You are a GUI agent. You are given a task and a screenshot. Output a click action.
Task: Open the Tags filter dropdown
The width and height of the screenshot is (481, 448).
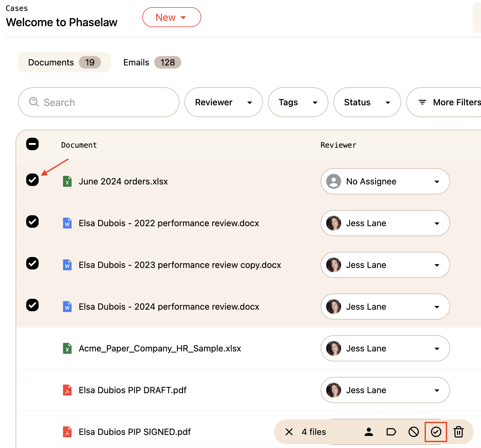coord(298,102)
